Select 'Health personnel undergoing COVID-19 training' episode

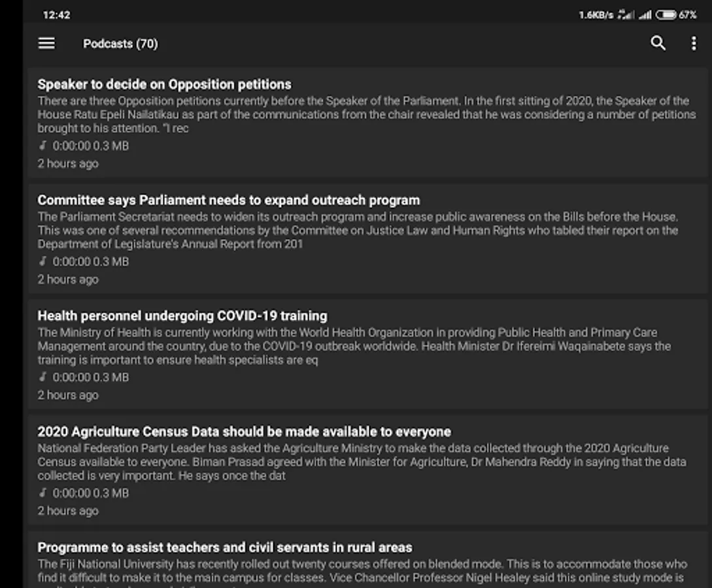(182, 316)
